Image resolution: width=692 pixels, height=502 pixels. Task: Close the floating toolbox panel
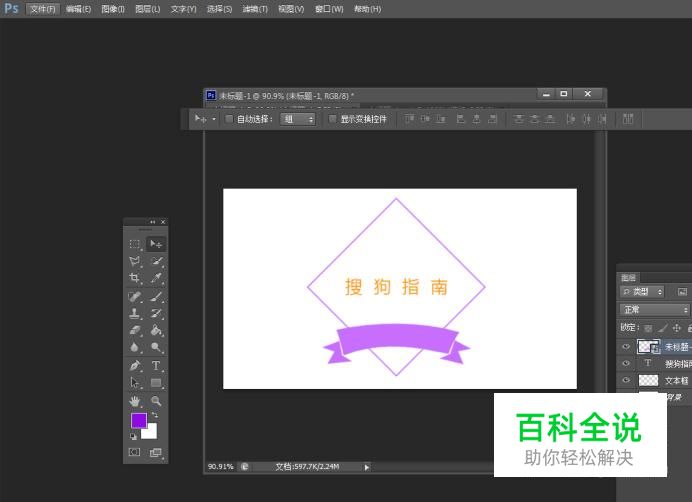pyautogui.click(x=163, y=222)
